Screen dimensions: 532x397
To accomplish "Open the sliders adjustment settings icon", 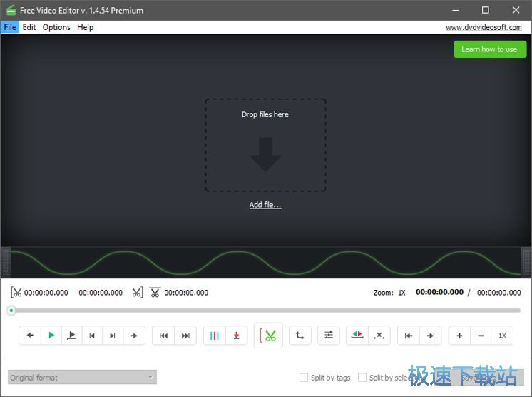I will [329, 336].
